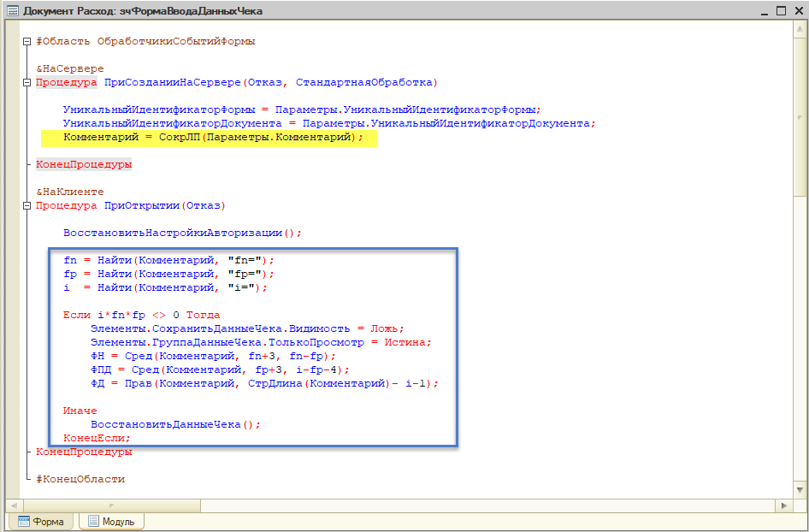Click the vertical scrollbar thumb

(800, 117)
